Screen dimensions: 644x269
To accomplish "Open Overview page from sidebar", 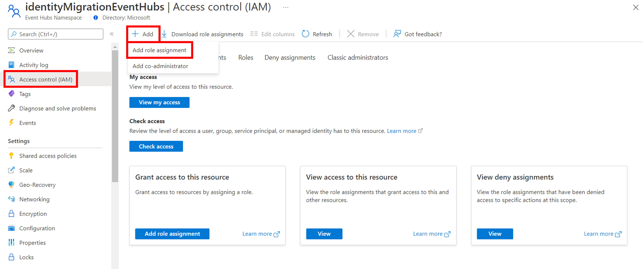I will (x=31, y=50).
